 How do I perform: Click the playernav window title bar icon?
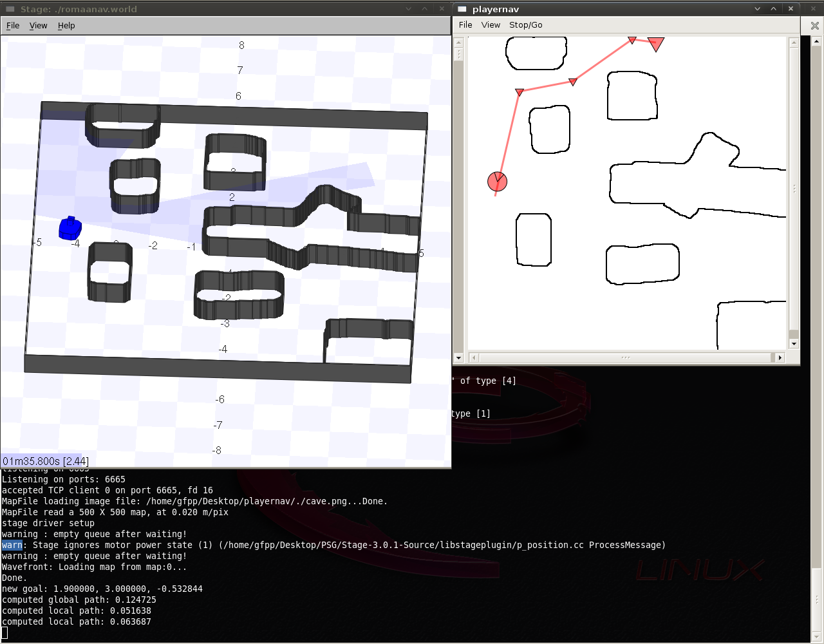[462, 9]
